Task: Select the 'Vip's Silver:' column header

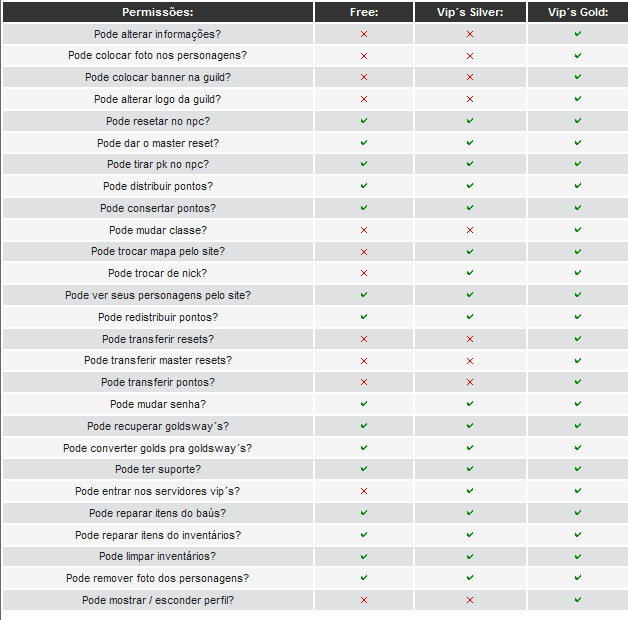Action: point(470,12)
